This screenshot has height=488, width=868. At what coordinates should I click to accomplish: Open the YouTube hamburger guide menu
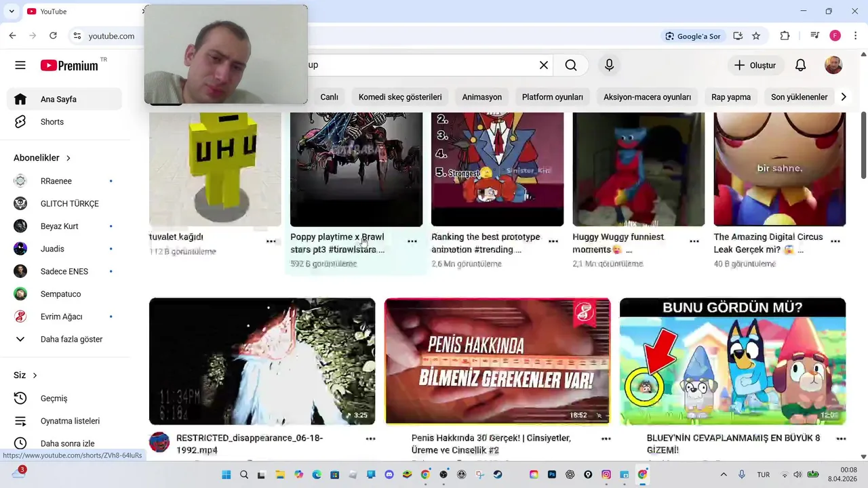coord(20,65)
